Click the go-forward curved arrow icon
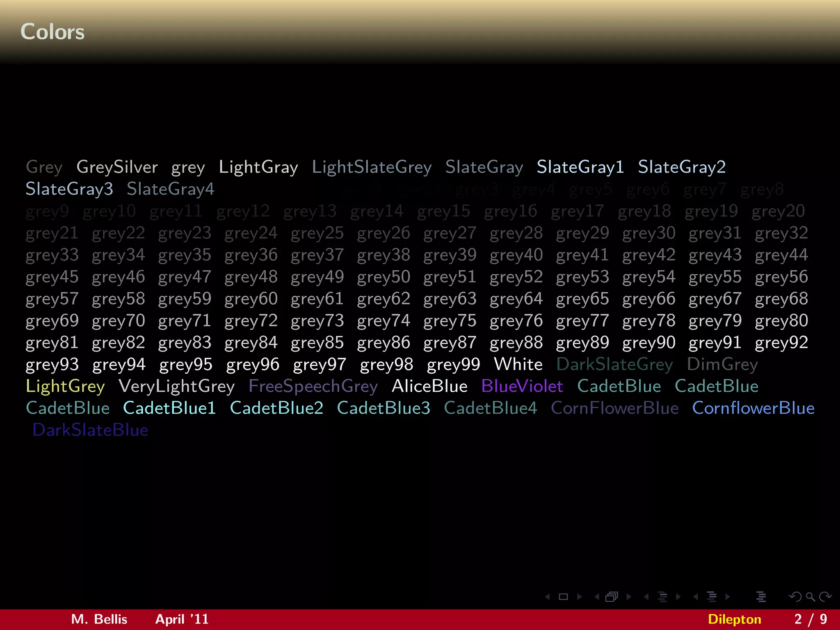 pyautogui.click(x=825, y=597)
